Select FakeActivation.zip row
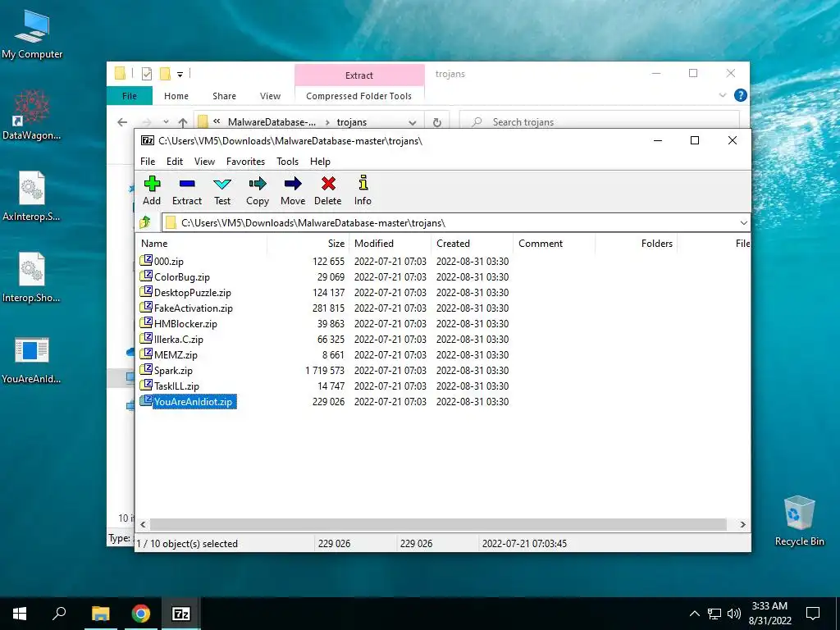This screenshot has height=630, width=840. [x=186, y=308]
